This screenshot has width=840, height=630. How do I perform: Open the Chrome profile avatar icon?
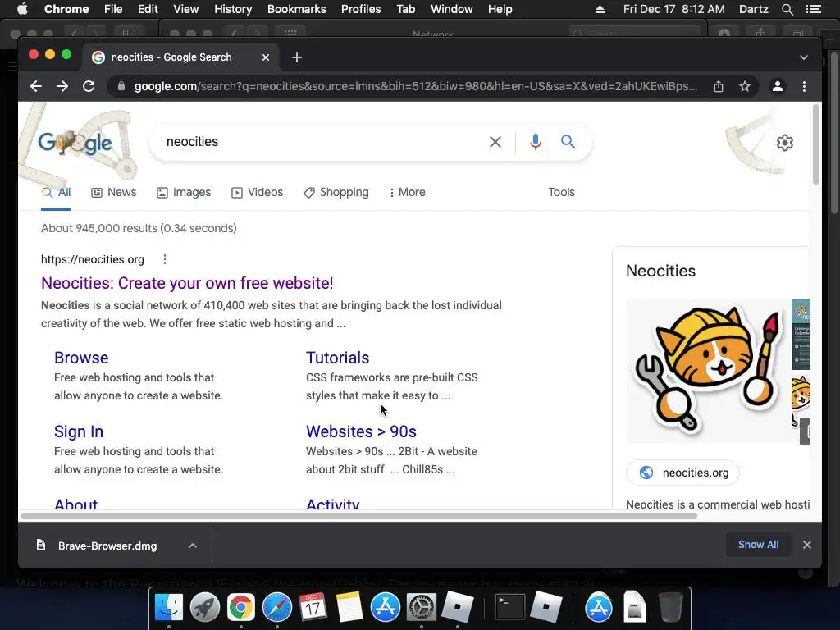tap(778, 86)
